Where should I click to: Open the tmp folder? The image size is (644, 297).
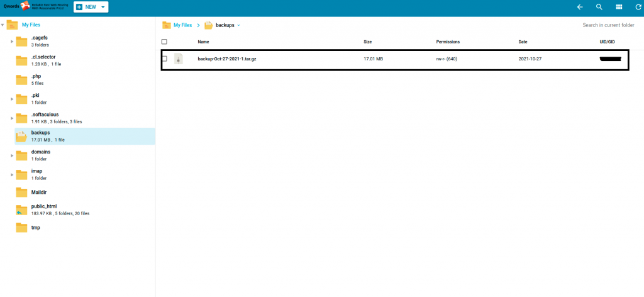tap(35, 227)
